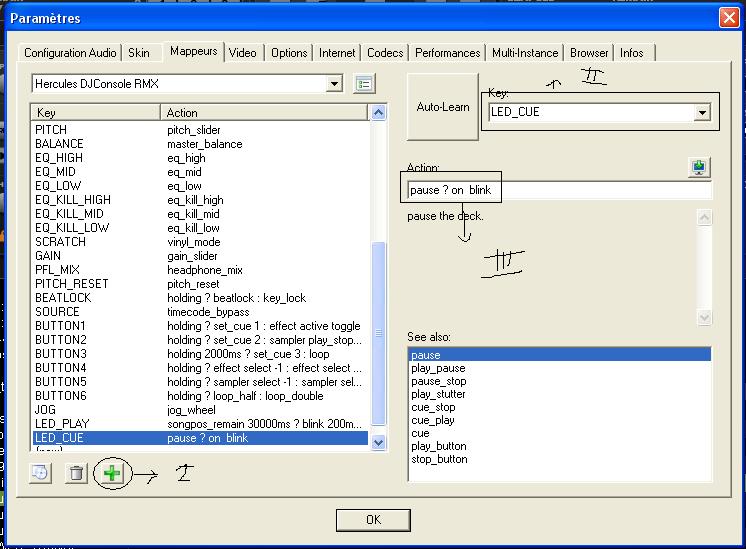
Task: Click the Auto-Learn button
Action: click(x=442, y=107)
